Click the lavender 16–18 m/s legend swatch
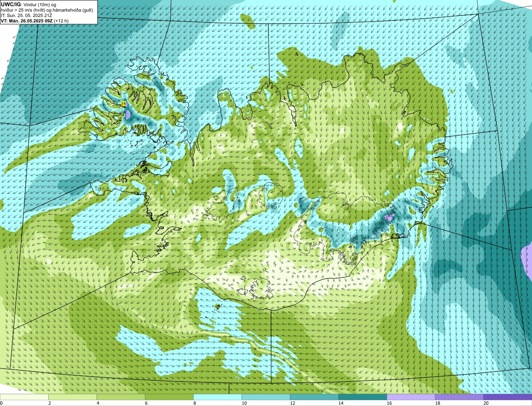This screenshot has width=532, height=406. click(411, 397)
